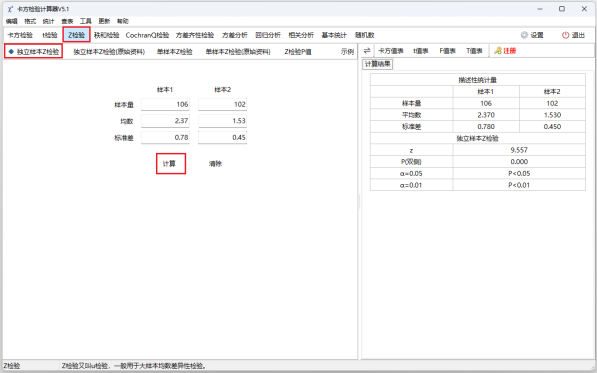
Task: Open the 工具 menu
Action: 86,21
